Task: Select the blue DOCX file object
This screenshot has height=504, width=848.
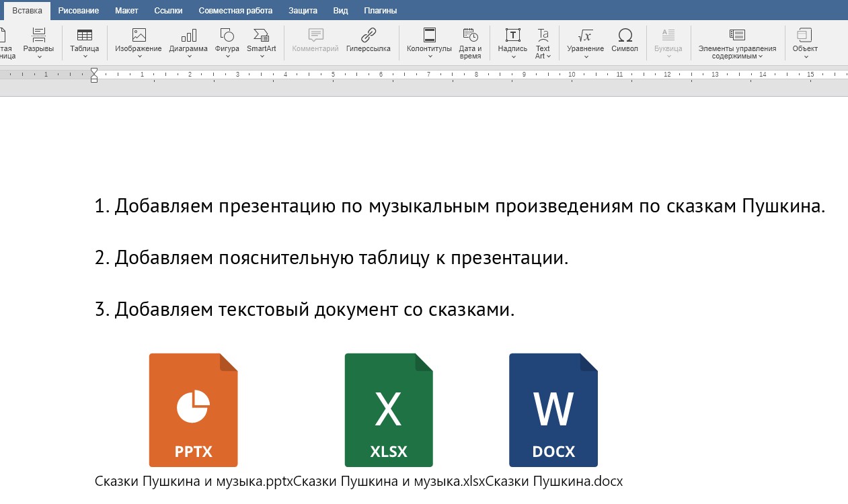Action: click(x=553, y=410)
